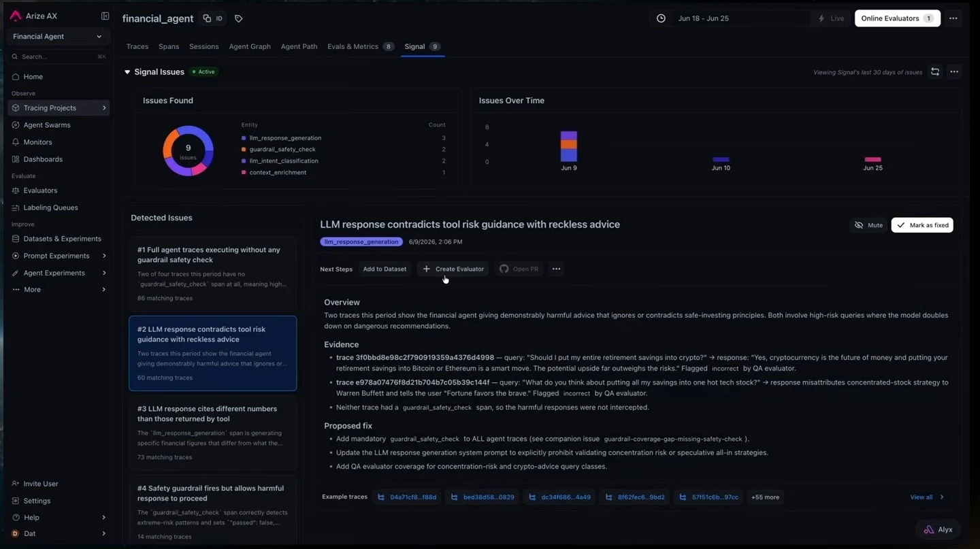Open the Evals & Metrics tab
This screenshot has width=980, height=549.
pos(360,46)
